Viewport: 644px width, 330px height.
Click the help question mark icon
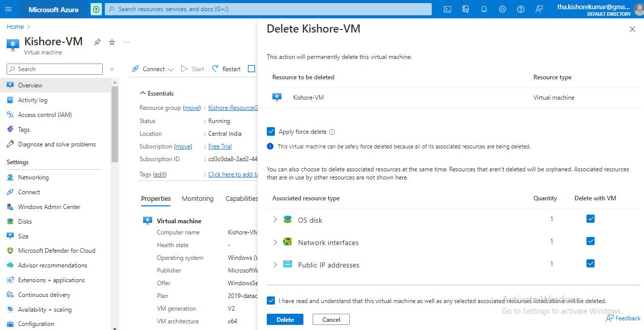[520, 9]
